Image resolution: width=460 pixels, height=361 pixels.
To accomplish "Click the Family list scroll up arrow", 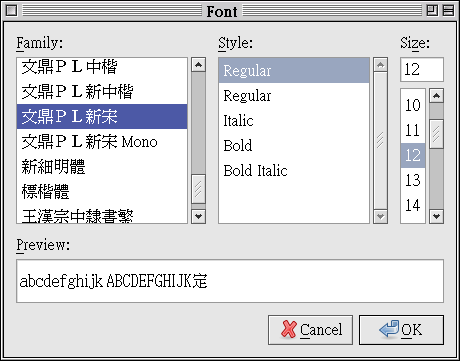I will [198, 64].
